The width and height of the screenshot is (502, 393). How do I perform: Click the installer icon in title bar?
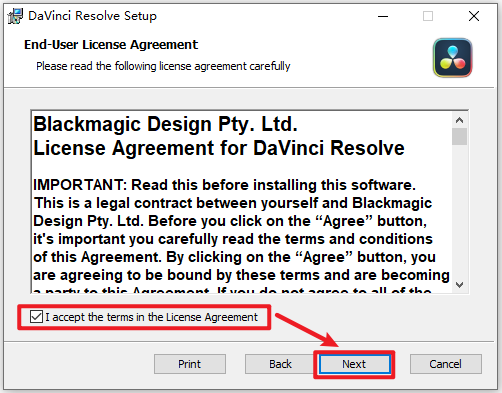tap(15, 16)
